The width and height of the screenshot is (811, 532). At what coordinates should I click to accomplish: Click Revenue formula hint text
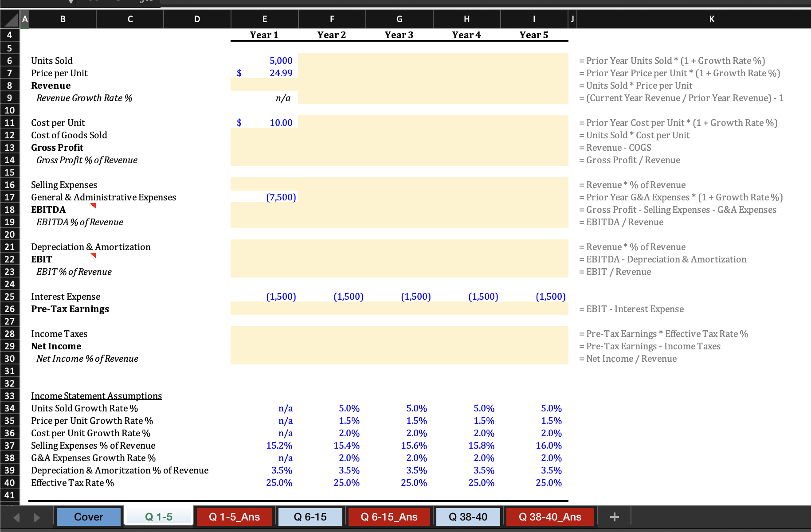pos(635,86)
